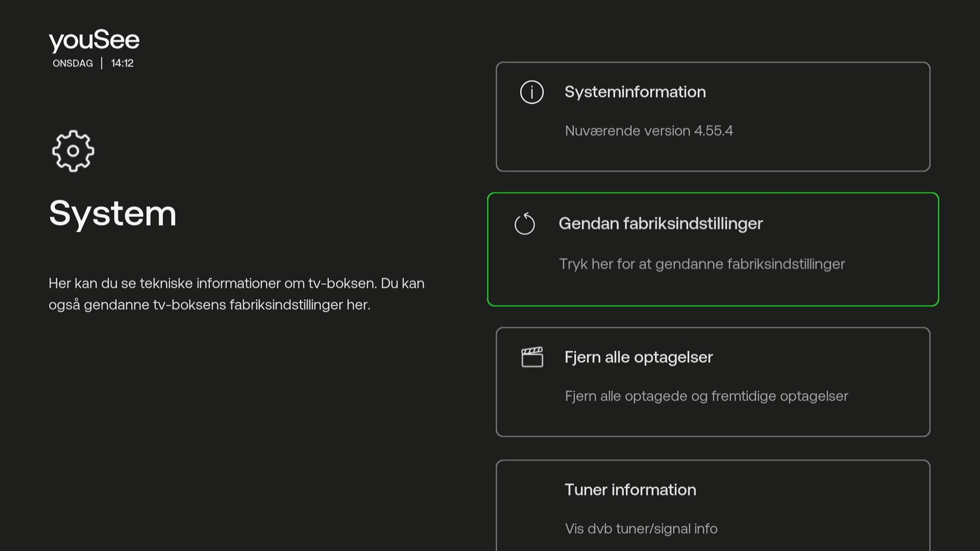
Task: Open Tuner information for dvb signal info
Action: (713, 505)
